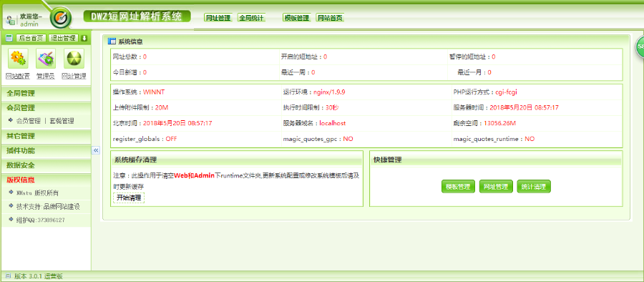This screenshot has height=282, width=644.
Task: Click the nginx/1.9.9 运行环境 value
Action: tap(329, 92)
